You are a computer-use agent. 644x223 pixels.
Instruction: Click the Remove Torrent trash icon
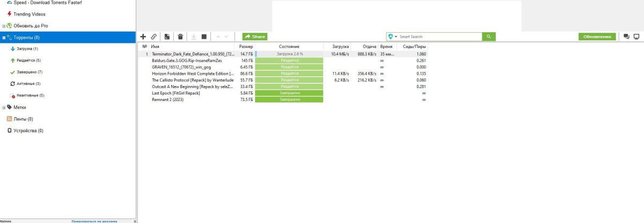click(180, 37)
